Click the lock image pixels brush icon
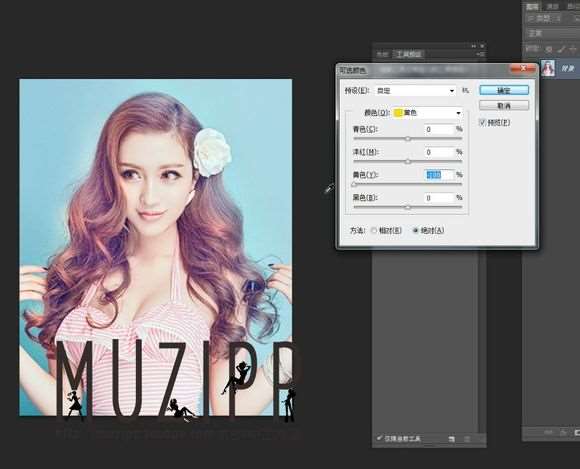 [561, 48]
